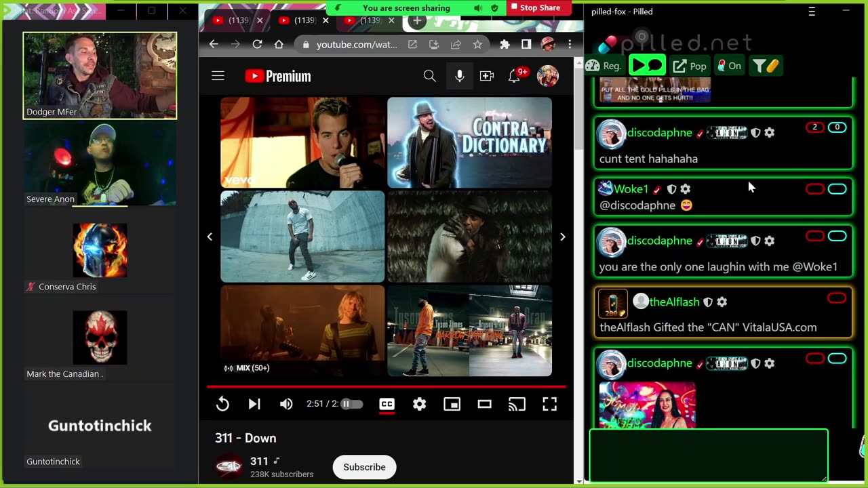This screenshot has height=488, width=868.
Task: Switch to the third YouTube browser tab
Action: click(363, 20)
